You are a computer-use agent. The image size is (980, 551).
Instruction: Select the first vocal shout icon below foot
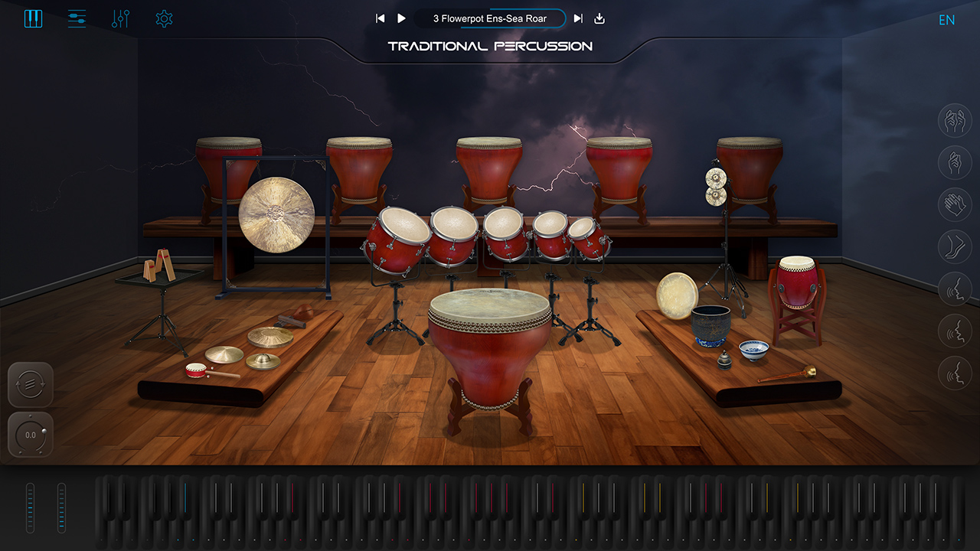click(955, 289)
